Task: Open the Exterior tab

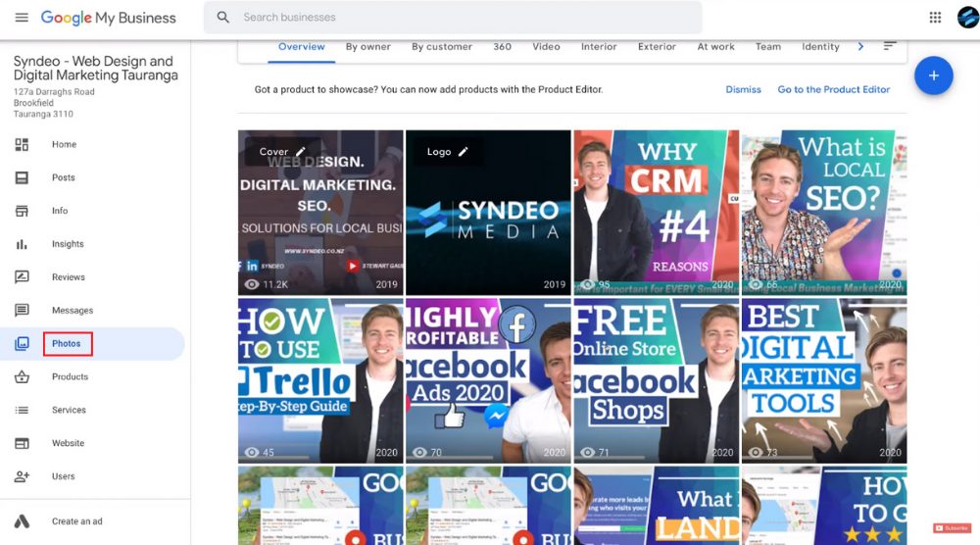Action: [x=657, y=46]
